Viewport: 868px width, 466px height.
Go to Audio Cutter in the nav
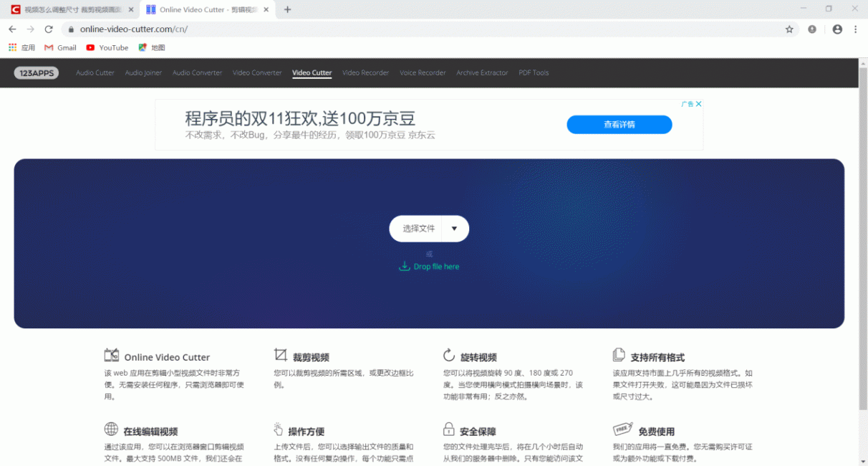click(95, 73)
